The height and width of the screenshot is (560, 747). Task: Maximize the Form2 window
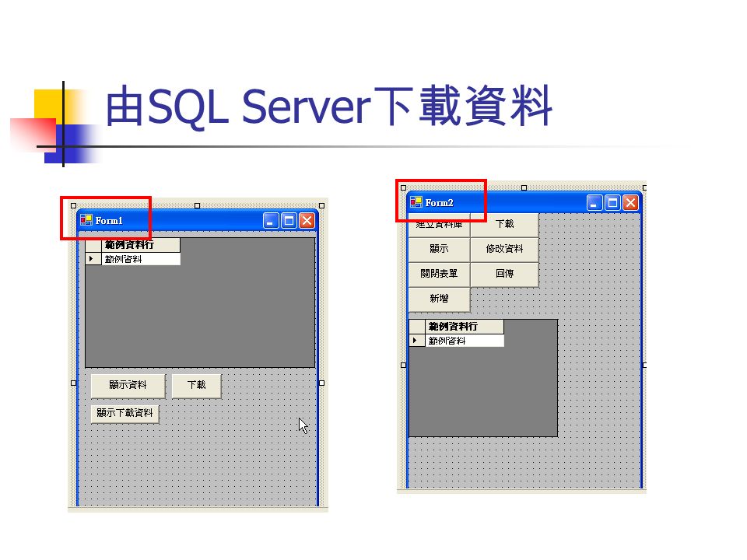tap(612, 203)
